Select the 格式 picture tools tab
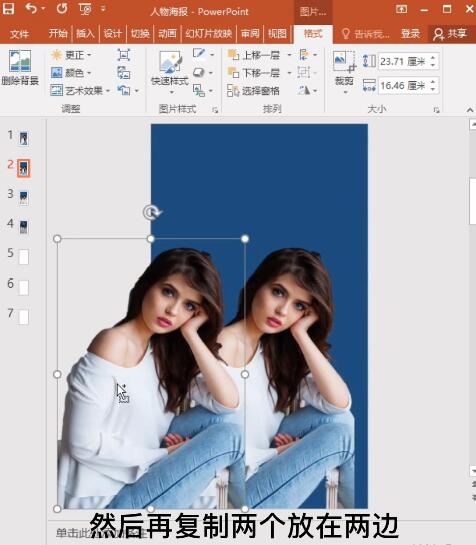Image resolution: width=476 pixels, height=545 pixels. tap(313, 34)
